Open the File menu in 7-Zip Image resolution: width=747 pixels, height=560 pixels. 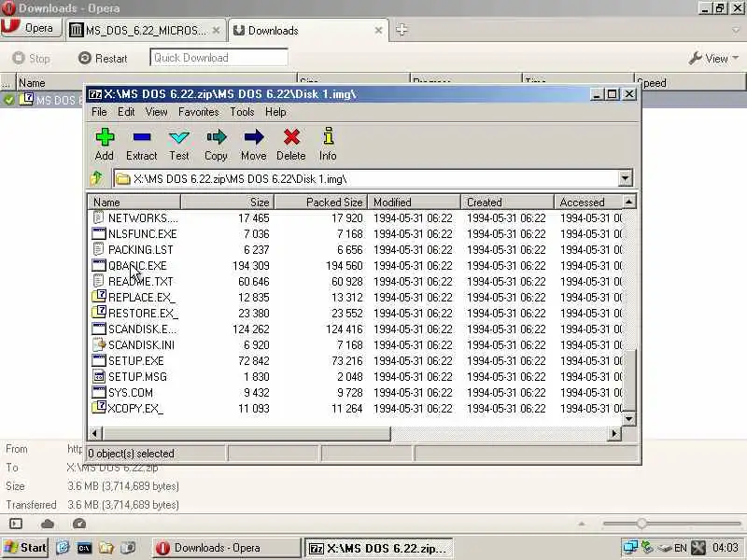coord(99,112)
